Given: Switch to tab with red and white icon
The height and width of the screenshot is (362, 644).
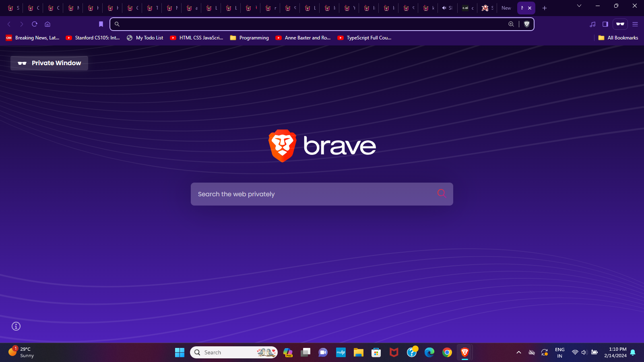Looking at the screenshot, I should (487, 8).
